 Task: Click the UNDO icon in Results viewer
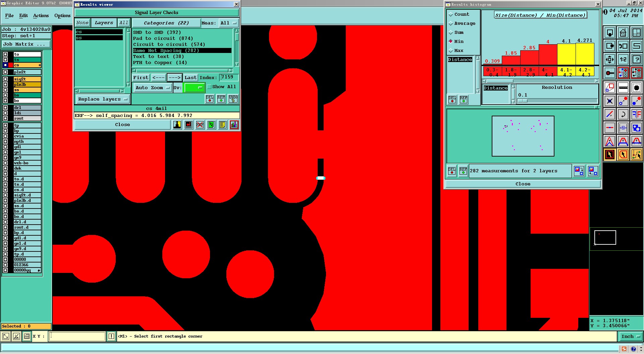(233, 99)
